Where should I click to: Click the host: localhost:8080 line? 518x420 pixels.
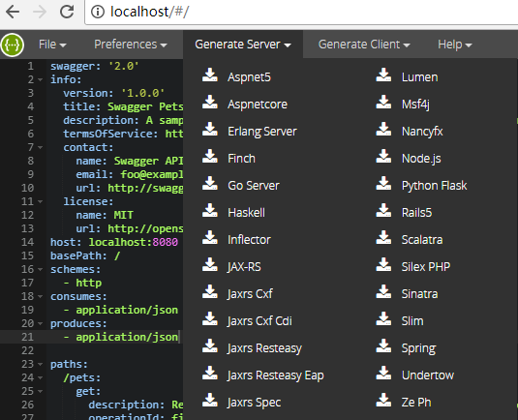[x=114, y=242]
